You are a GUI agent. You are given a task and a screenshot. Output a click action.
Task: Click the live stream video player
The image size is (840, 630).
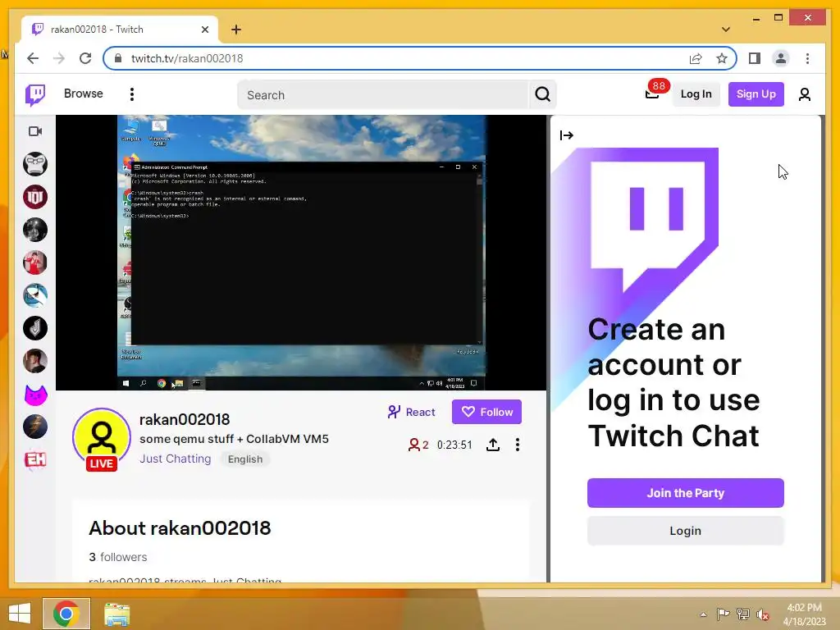[301, 253]
